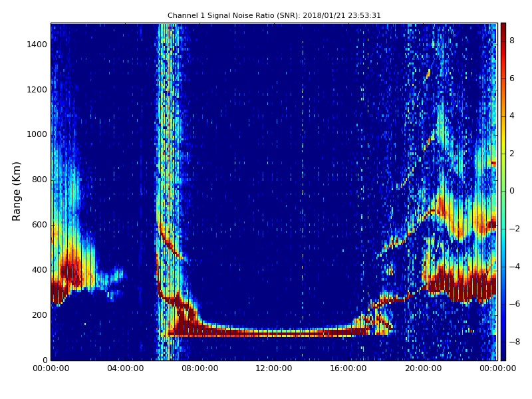The width and height of the screenshot is (532, 399).
Task: Click the colorbar label −4
Action: click(x=515, y=267)
